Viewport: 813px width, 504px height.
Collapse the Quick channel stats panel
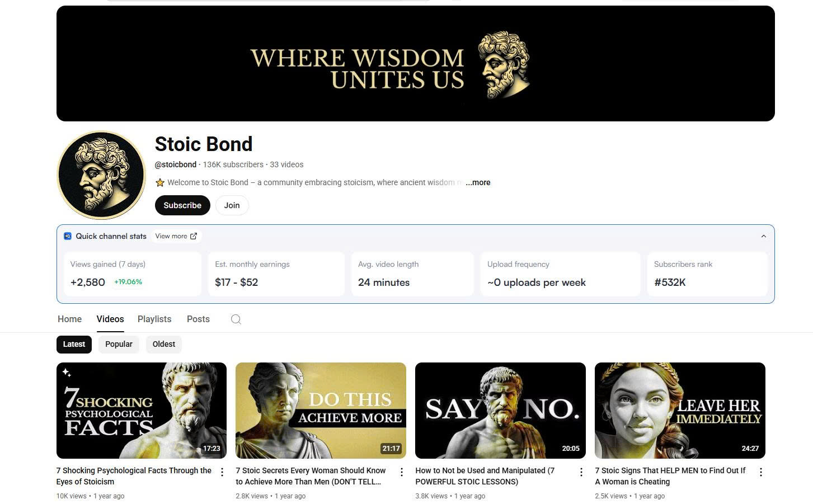tap(764, 236)
